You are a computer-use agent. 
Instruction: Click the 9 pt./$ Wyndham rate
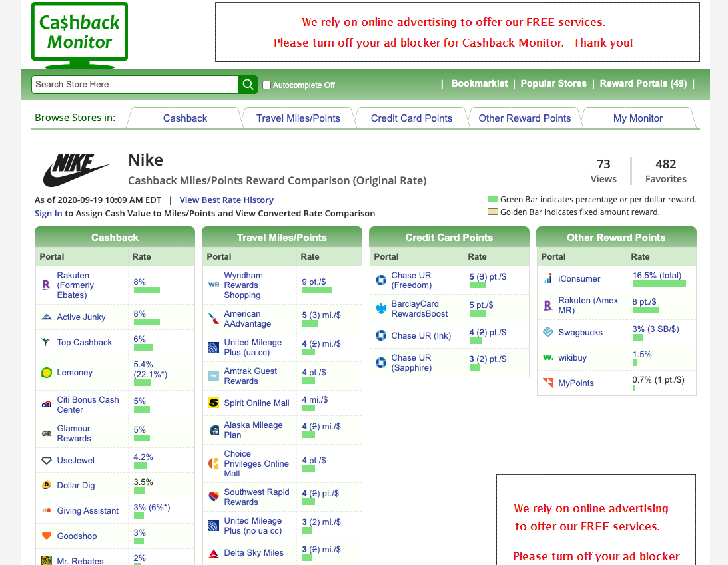pyautogui.click(x=314, y=282)
